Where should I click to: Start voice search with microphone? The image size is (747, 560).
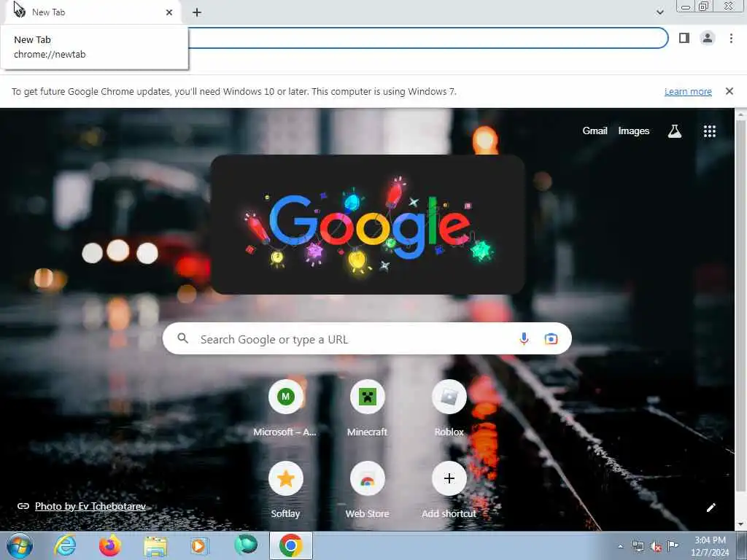(x=524, y=338)
